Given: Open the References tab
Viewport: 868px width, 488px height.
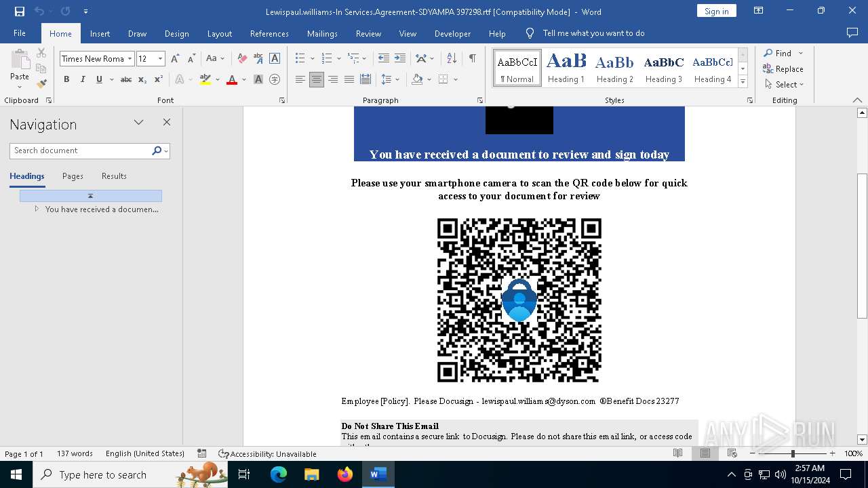Looking at the screenshot, I should point(269,33).
